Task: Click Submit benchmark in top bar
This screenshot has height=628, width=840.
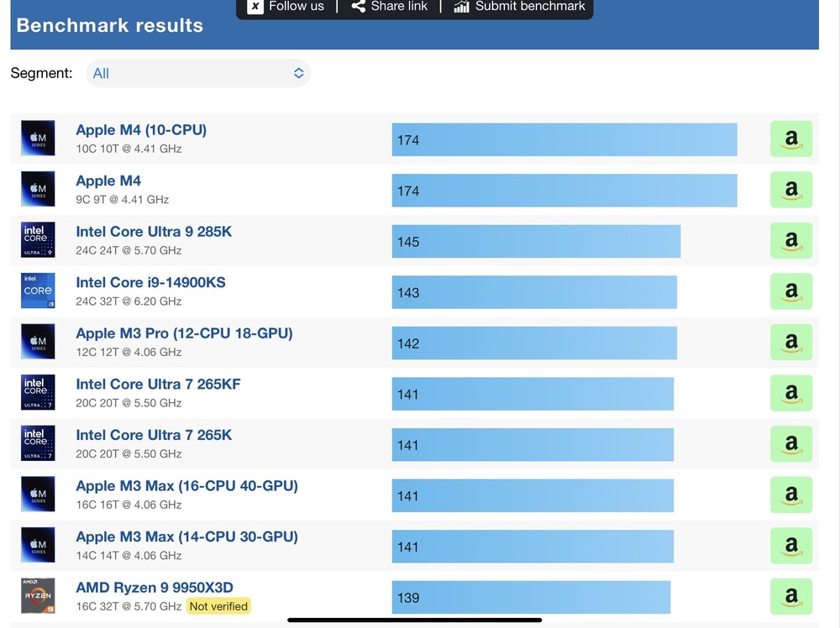Action: 520,7
